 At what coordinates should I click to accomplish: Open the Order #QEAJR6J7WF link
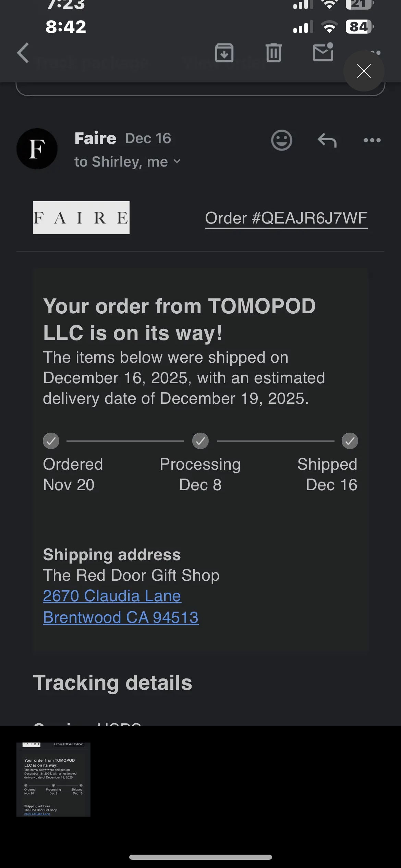[286, 218]
